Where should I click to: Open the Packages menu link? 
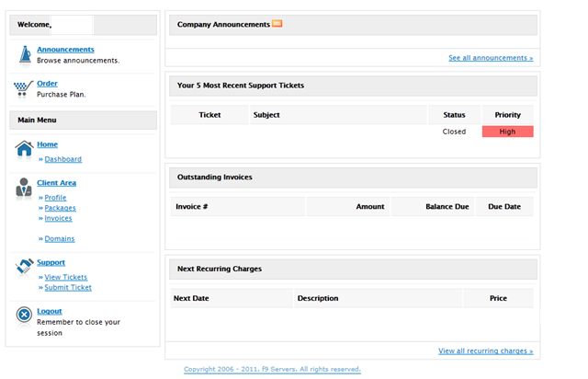click(x=60, y=208)
